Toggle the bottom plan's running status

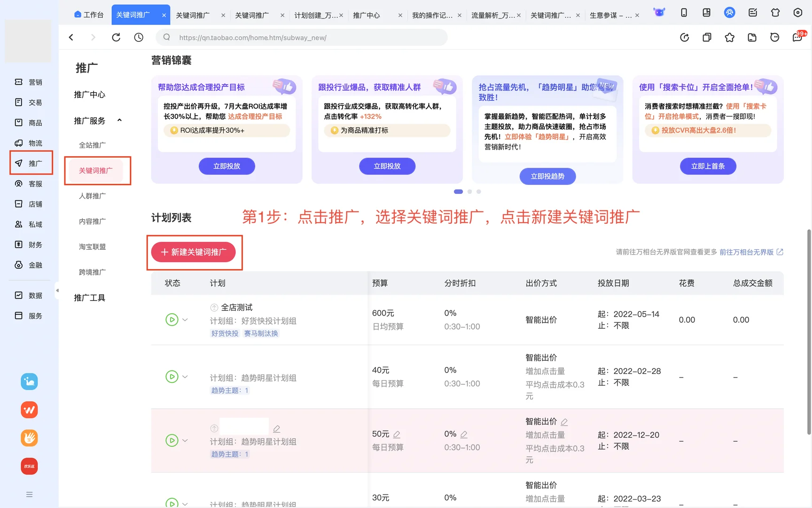tap(172, 503)
